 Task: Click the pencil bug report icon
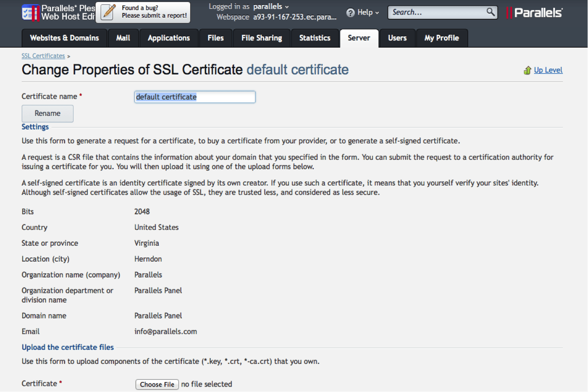click(109, 12)
